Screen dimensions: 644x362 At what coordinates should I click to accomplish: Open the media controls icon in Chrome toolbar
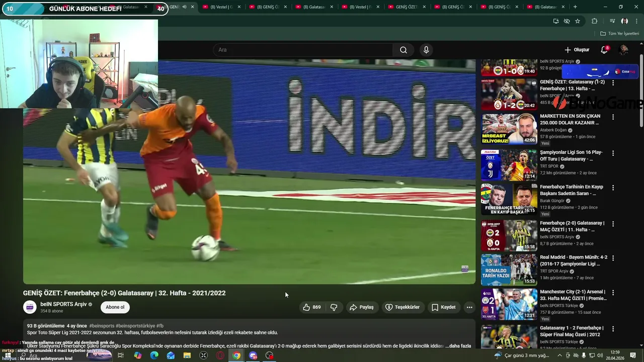coord(612,21)
